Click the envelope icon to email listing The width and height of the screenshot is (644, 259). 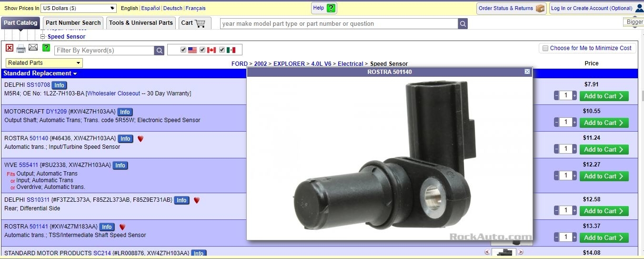click(33, 47)
